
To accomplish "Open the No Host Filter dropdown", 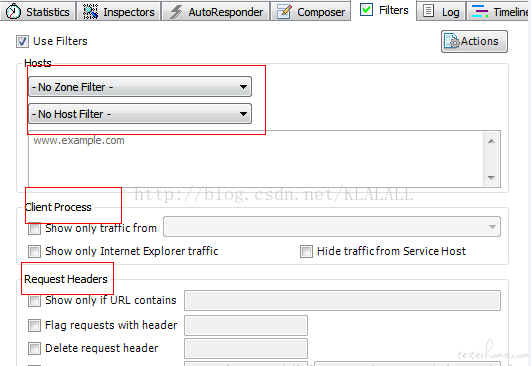I will 140,114.
